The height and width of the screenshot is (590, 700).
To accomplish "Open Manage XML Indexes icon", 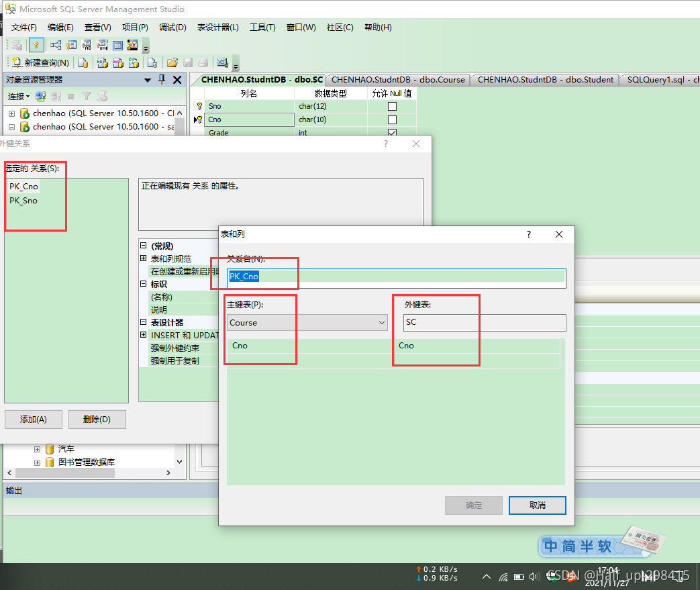I will coord(102,45).
